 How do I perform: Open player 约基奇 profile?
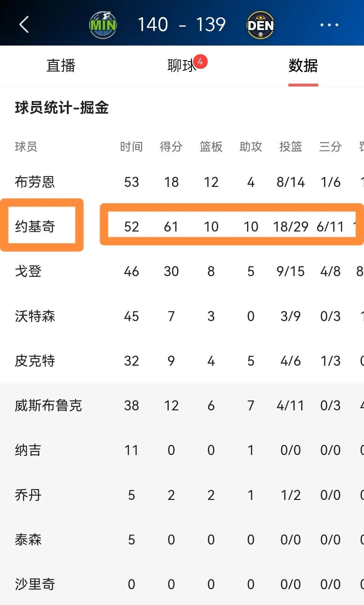pyautogui.click(x=35, y=227)
